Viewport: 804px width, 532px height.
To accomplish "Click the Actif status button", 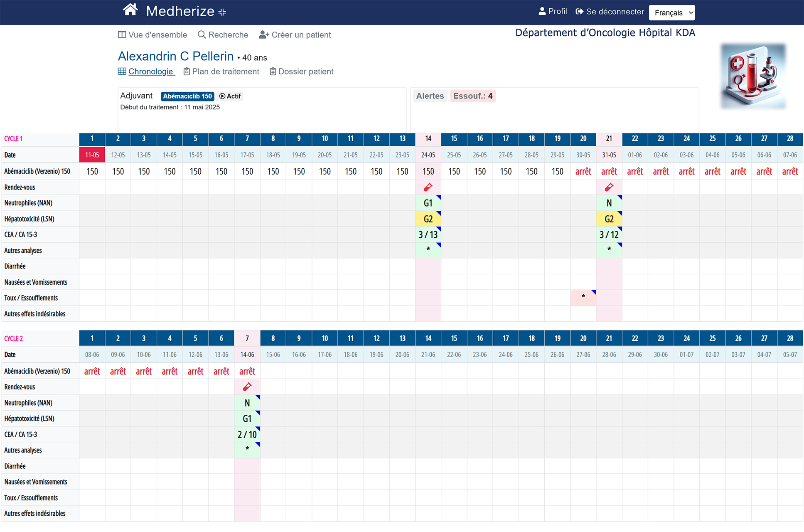I will pos(230,96).
